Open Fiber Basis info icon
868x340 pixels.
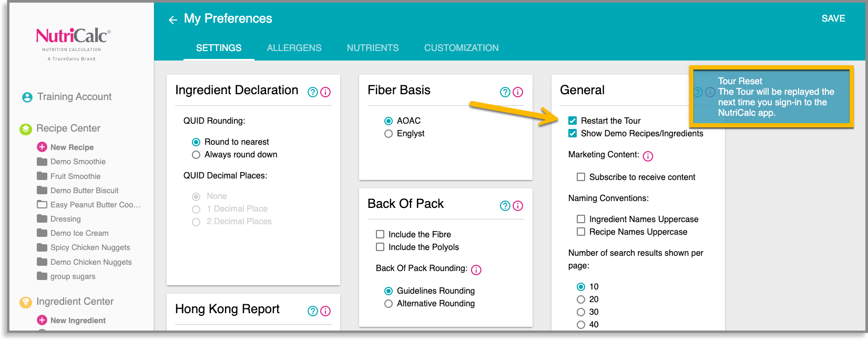518,92
